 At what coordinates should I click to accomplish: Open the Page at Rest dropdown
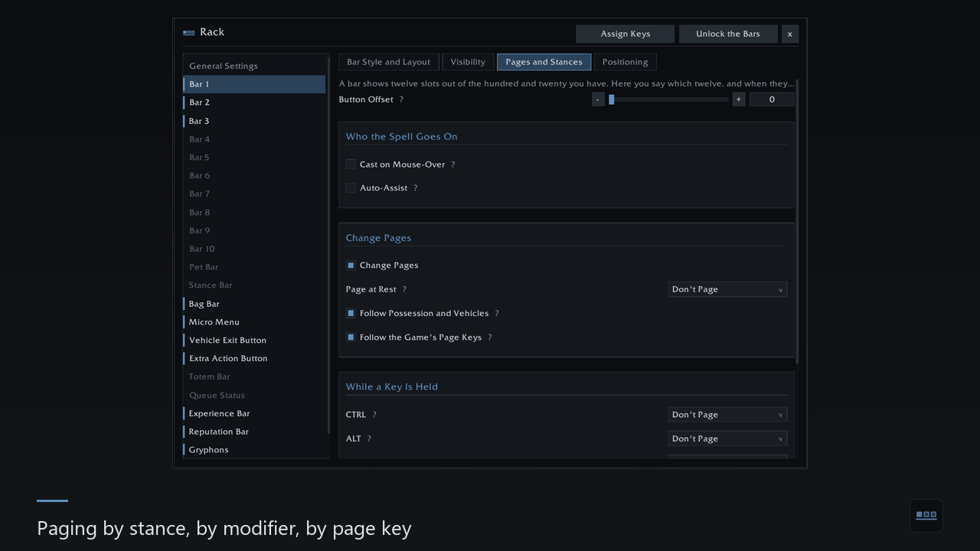[x=727, y=289]
